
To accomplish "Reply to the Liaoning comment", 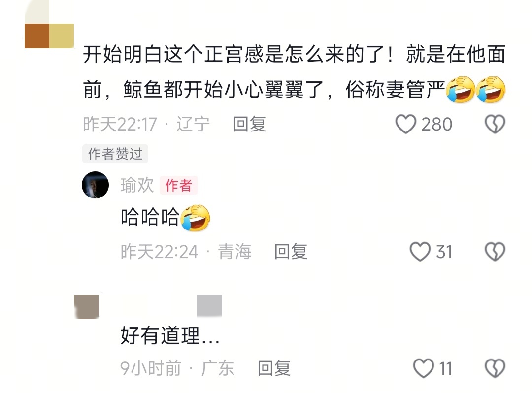I will pyautogui.click(x=249, y=124).
